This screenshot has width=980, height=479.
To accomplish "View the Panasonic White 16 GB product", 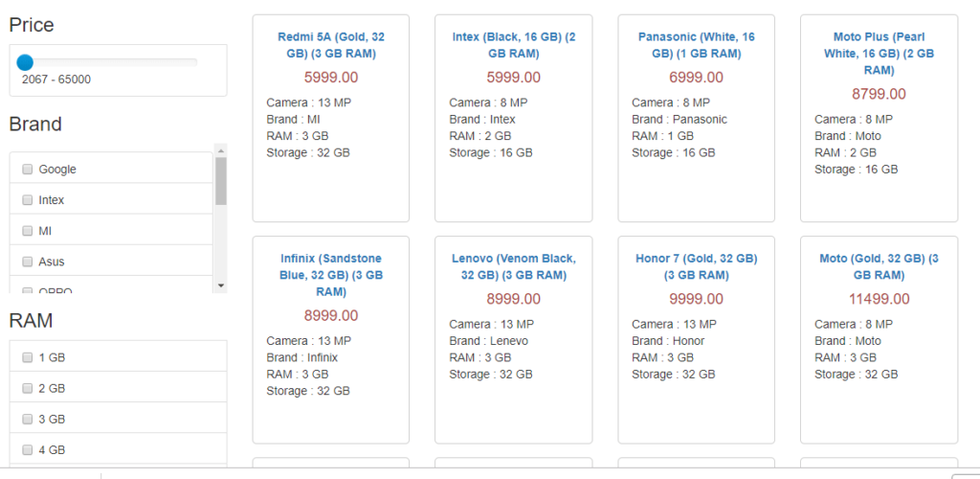I will pyautogui.click(x=697, y=45).
